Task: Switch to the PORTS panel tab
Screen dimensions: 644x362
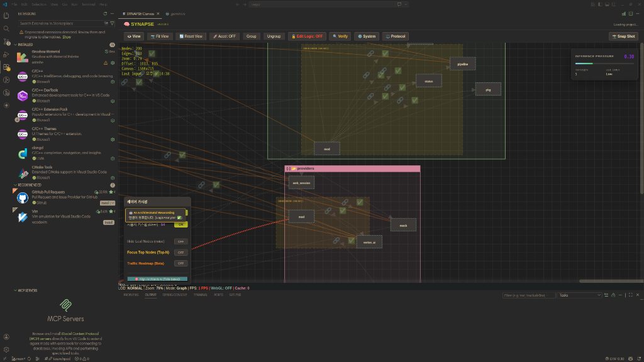Action: [x=218, y=295]
